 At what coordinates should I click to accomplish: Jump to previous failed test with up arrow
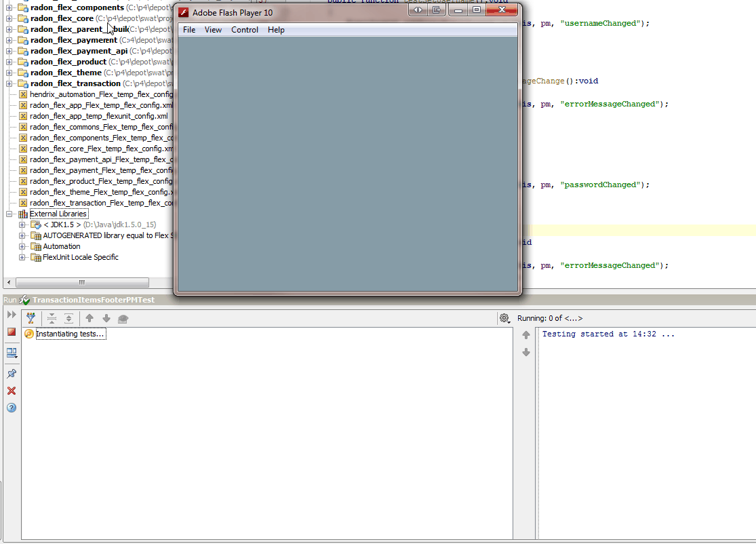point(89,318)
